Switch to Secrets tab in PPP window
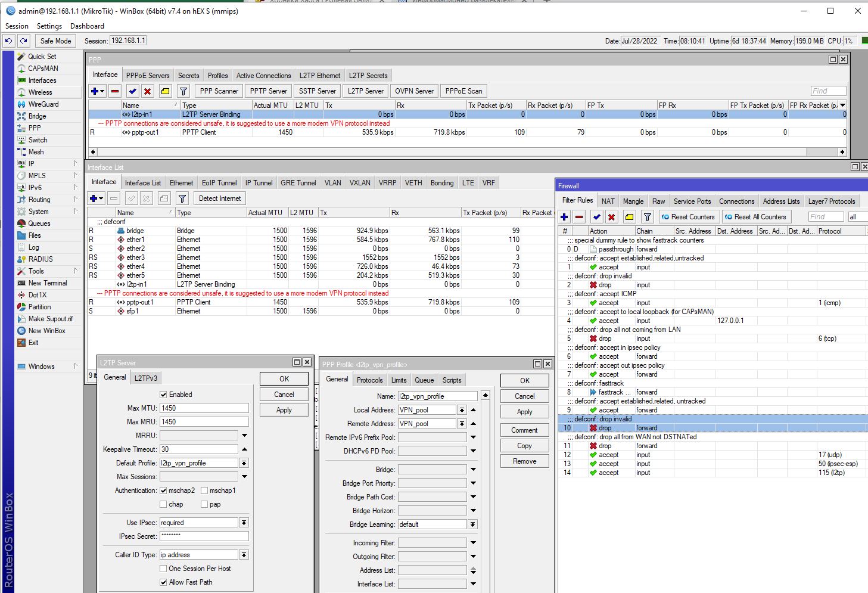Viewport: 868px width, 593px height. (188, 76)
